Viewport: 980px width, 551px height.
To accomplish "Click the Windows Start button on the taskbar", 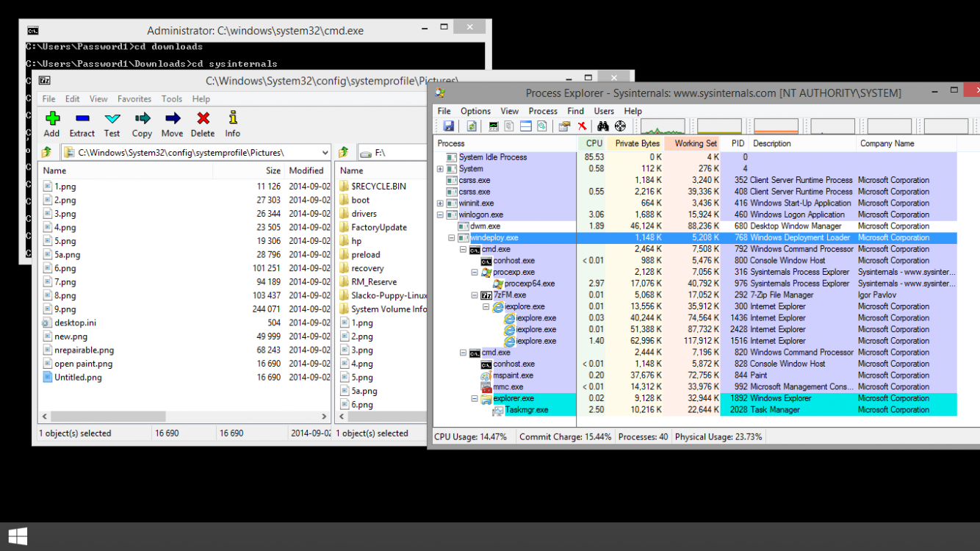I will point(18,536).
